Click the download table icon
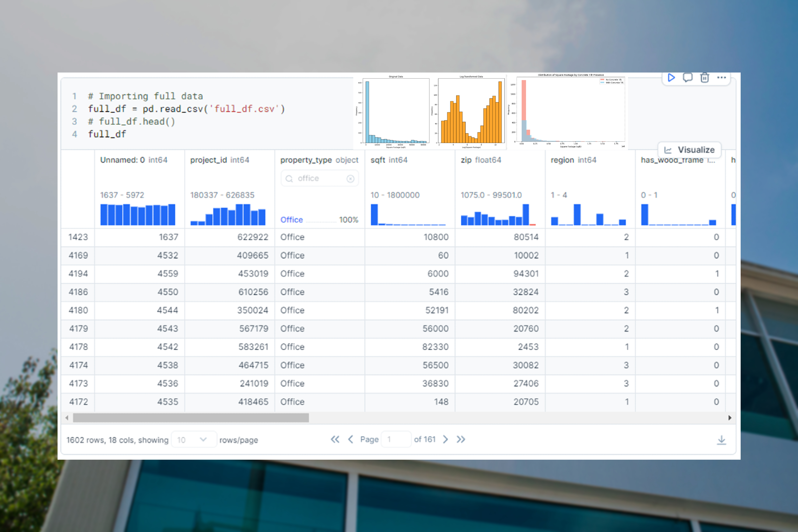This screenshot has width=798, height=532. click(721, 440)
